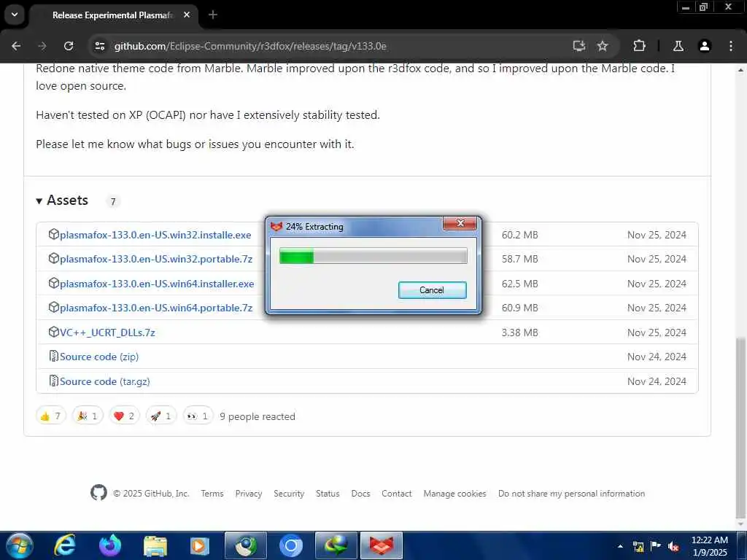Click file icon beside Source code (tar.gz)
Viewport: 747px width, 560px height.
53,381
